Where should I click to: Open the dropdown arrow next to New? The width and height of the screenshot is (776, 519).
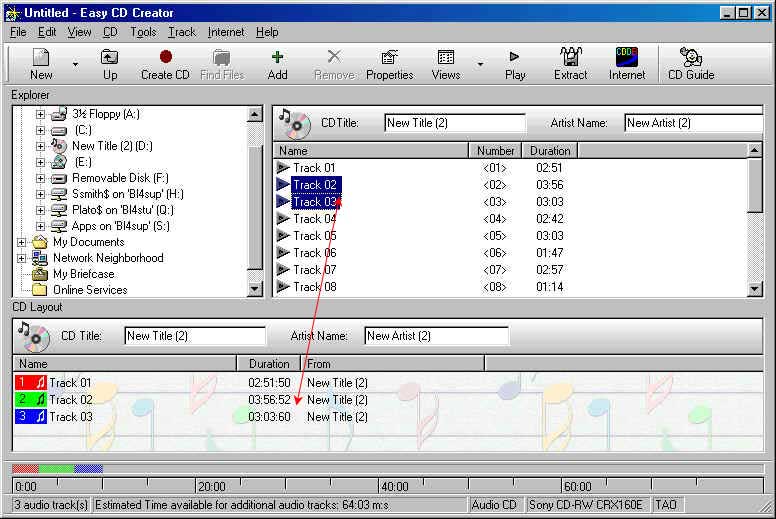pyautogui.click(x=75, y=64)
